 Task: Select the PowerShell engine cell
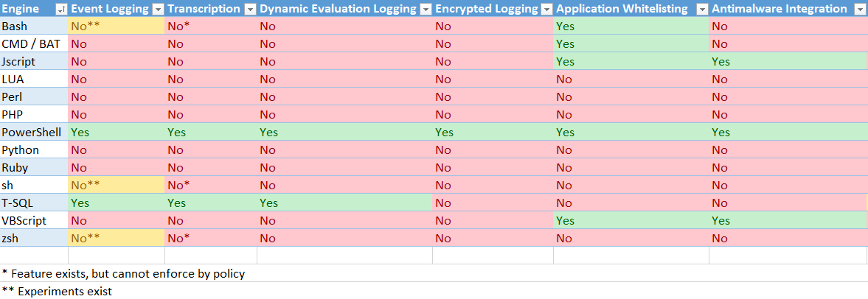click(x=34, y=132)
